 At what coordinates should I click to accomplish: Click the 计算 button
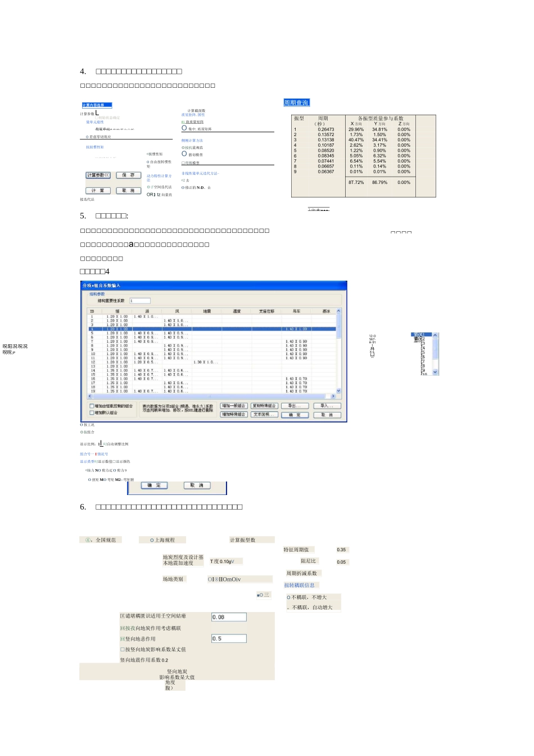tap(98, 191)
